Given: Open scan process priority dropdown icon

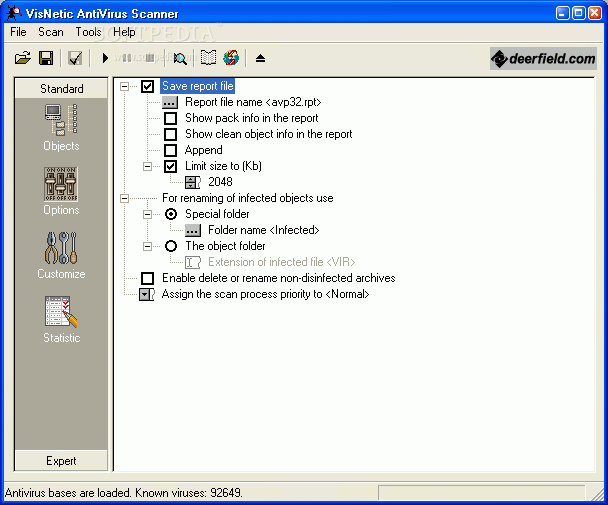Looking at the screenshot, I should click(147, 294).
